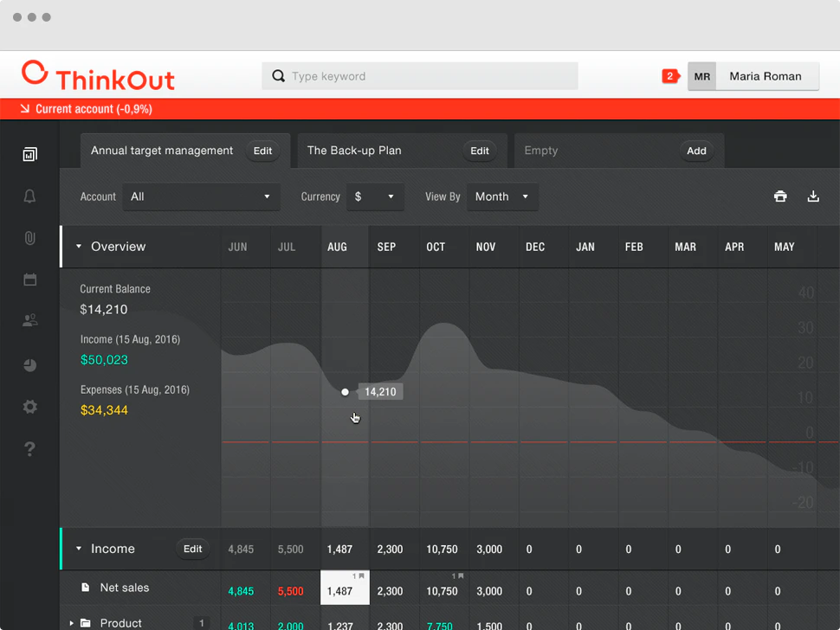
Task: Click the flag note icon on OCT Net sales
Action: 461,576
